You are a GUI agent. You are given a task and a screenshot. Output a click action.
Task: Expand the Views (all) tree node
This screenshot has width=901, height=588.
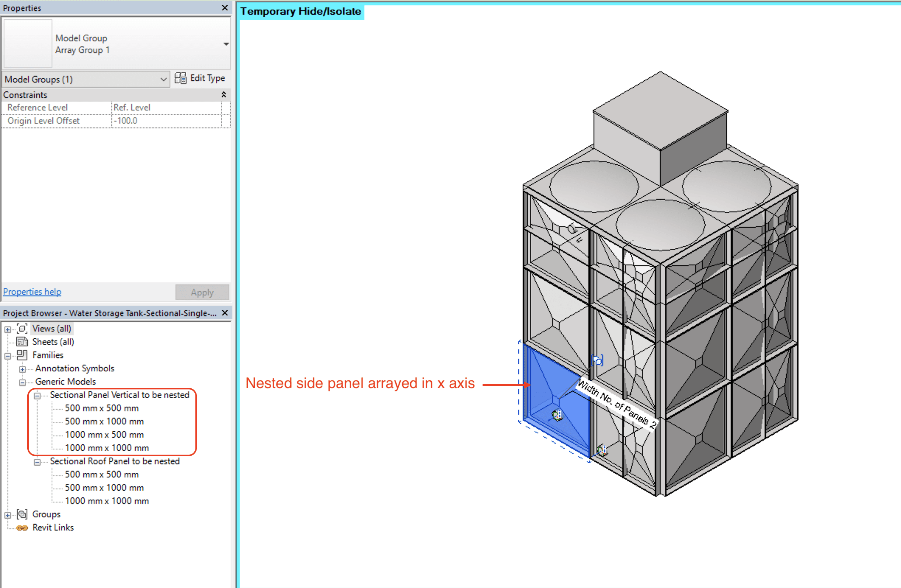pos(8,329)
